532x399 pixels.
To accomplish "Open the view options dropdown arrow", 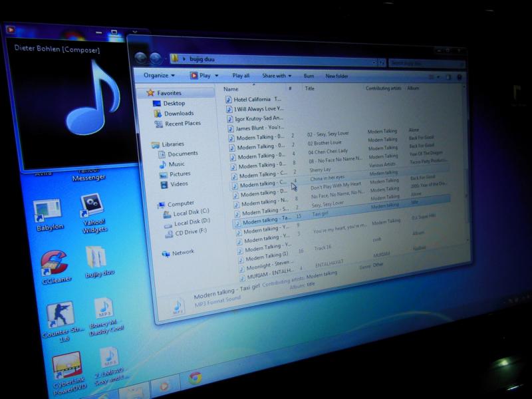I will pyautogui.click(x=438, y=77).
